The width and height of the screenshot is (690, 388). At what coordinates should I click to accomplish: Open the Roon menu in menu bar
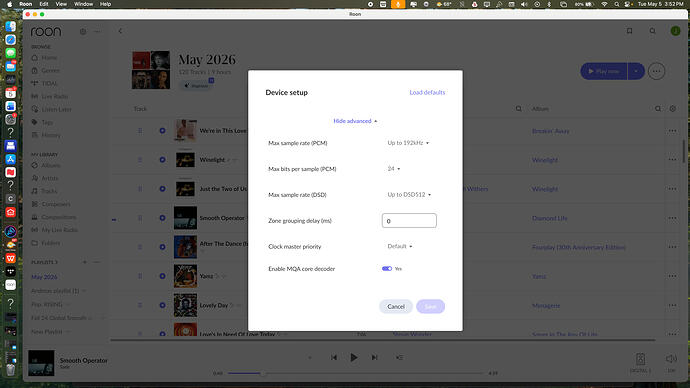[26, 4]
